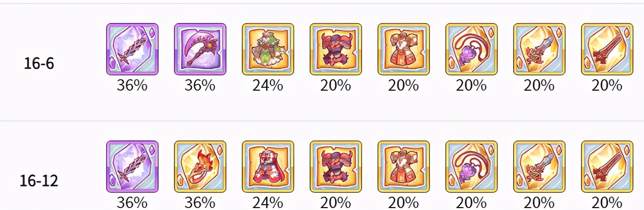Click the green-haired armor blueprint in 16-6
The height and width of the screenshot is (210, 644).
coord(268,49)
